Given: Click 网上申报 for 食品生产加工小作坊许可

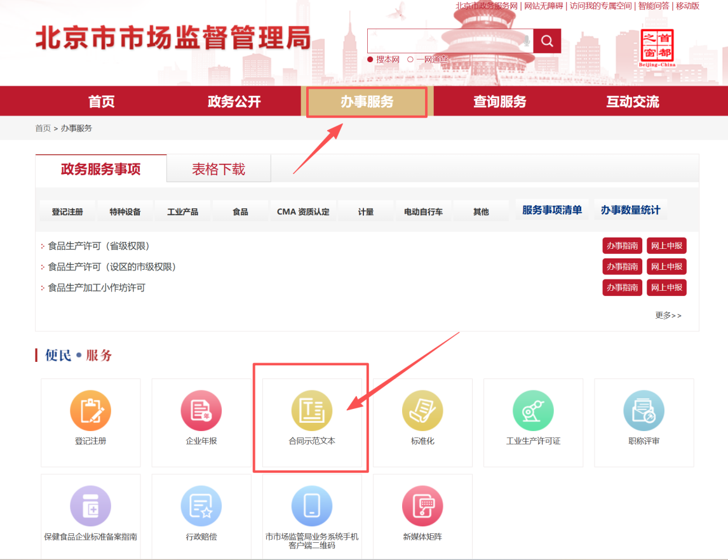Looking at the screenshot, I should pos(666,288).
